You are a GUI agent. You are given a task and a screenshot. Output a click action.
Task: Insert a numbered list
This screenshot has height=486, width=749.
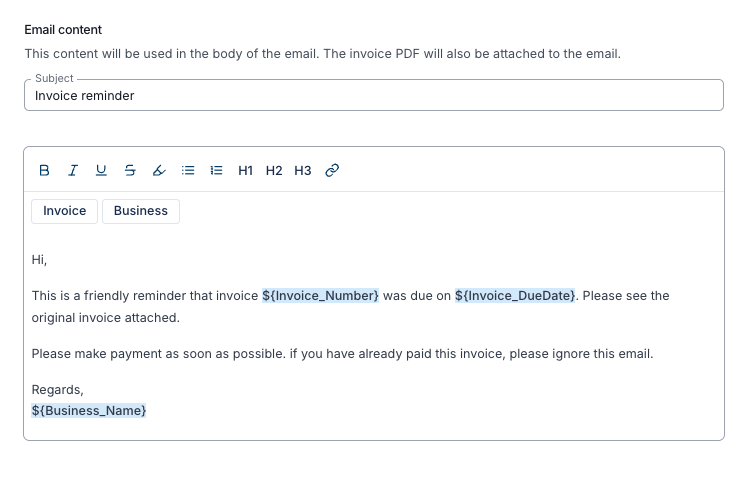(x=216, y=171)
